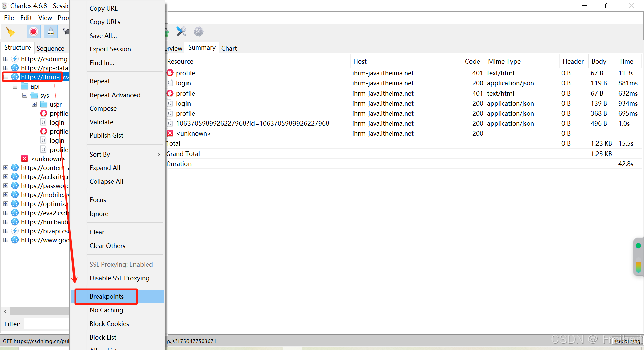Click the user folder icon in tree
The height and width of the screenshot is (350, 644).
point(44,104)
